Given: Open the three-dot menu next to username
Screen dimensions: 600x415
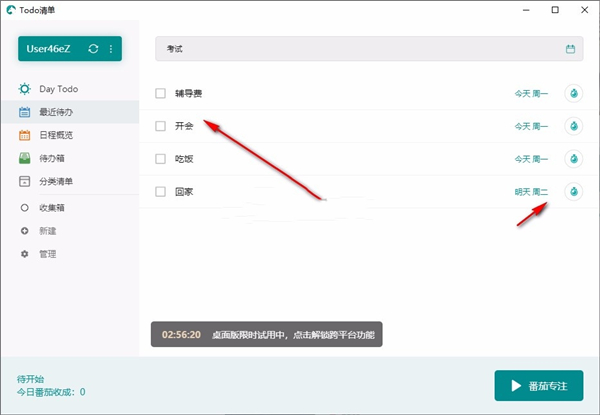Looking at the screenshot, I should (110, 48).
